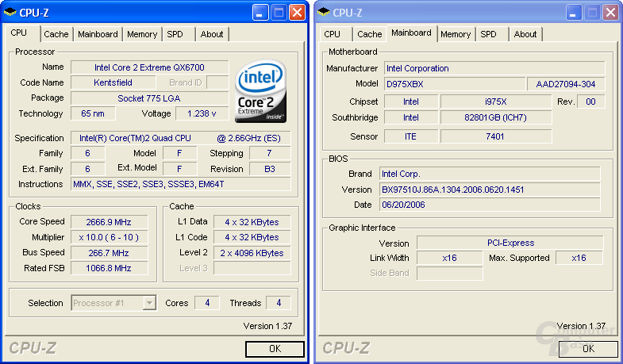Click the Level 2 2 x 4096 KBytes value

252,253
